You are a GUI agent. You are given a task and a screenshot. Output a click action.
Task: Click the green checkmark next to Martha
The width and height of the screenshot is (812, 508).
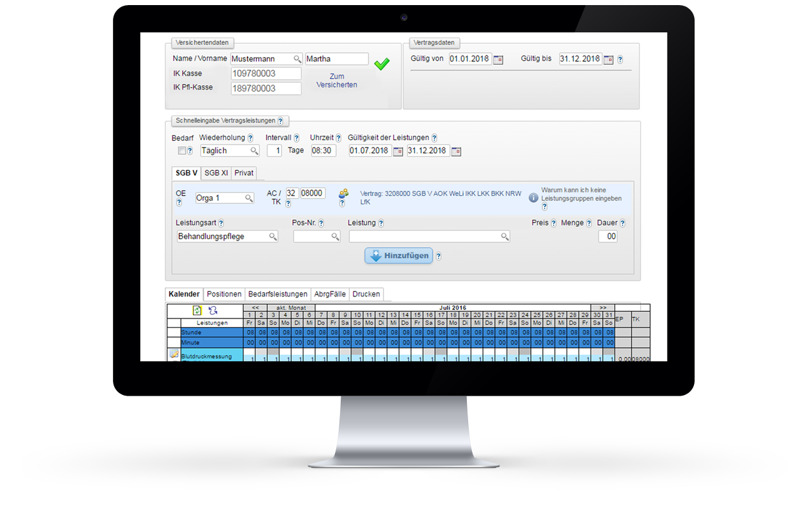click(x=381, y=64)
